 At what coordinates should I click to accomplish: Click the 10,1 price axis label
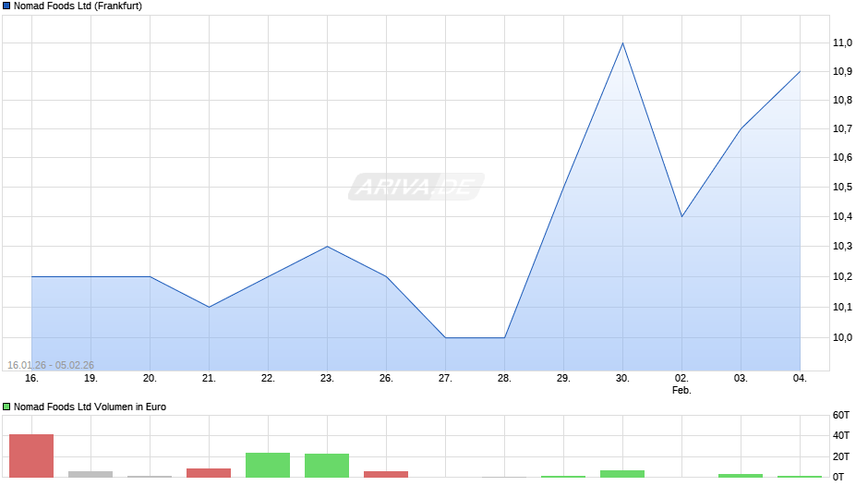coord(842,307)
